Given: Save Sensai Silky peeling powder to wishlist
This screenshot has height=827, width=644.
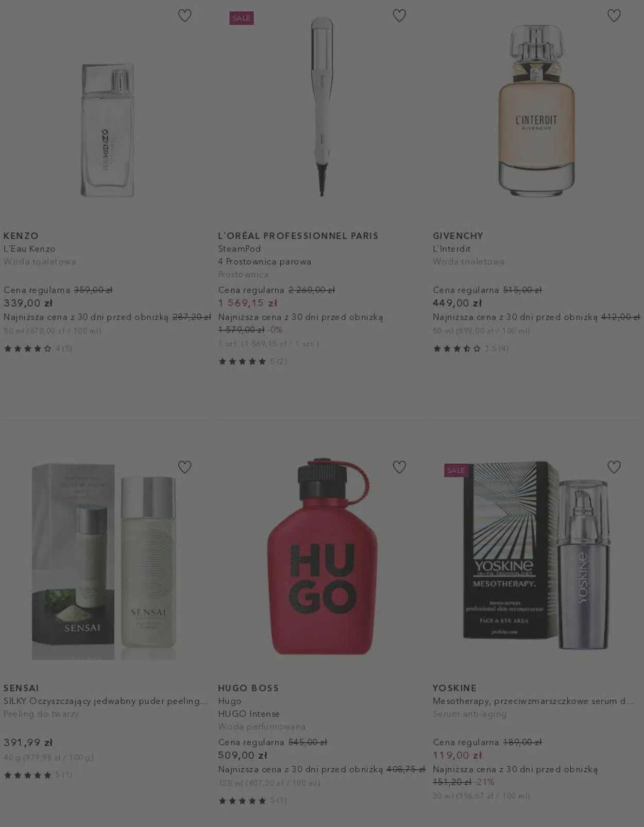Looking at the screenshot, I should [x=184, y=467].
